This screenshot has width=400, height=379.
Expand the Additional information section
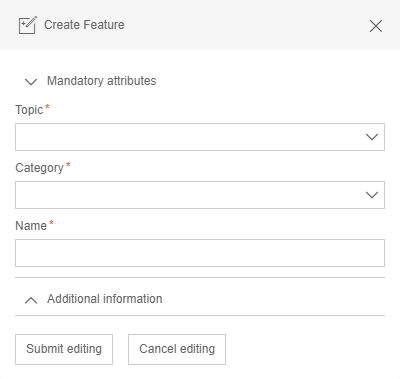[x=31, y=300]
